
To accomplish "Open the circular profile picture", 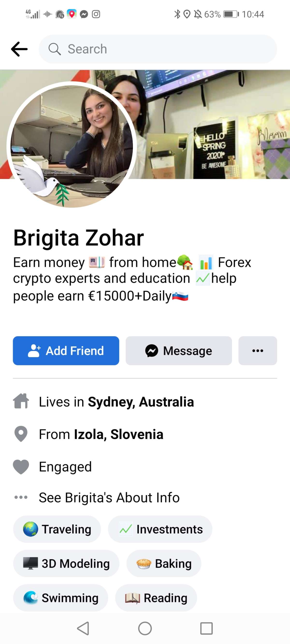I will 72,146.
